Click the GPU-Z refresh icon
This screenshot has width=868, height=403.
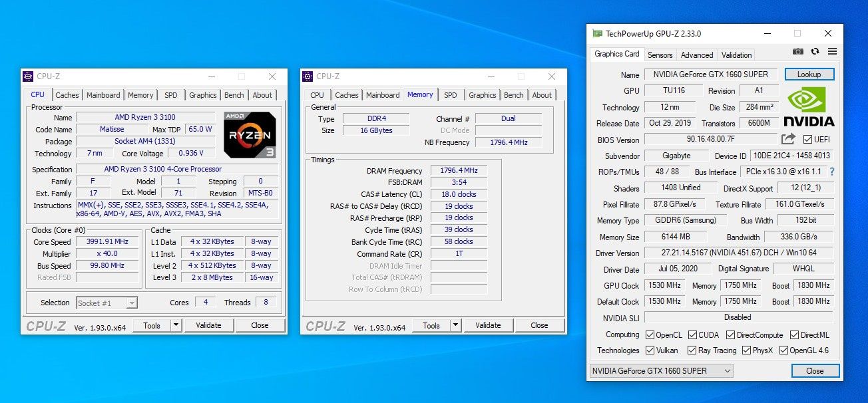815,51
